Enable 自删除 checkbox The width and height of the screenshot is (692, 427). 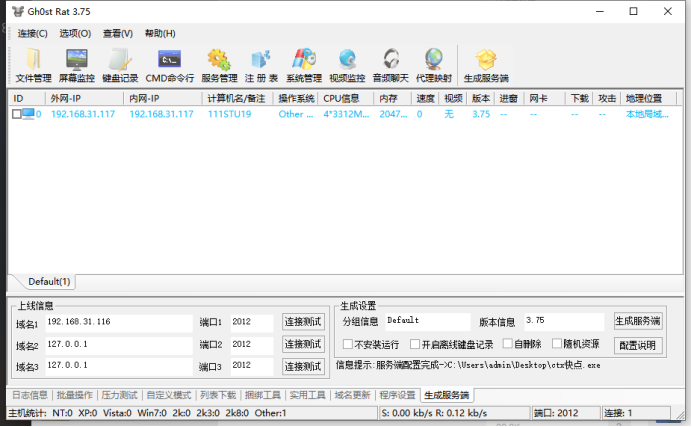(508, 343)
